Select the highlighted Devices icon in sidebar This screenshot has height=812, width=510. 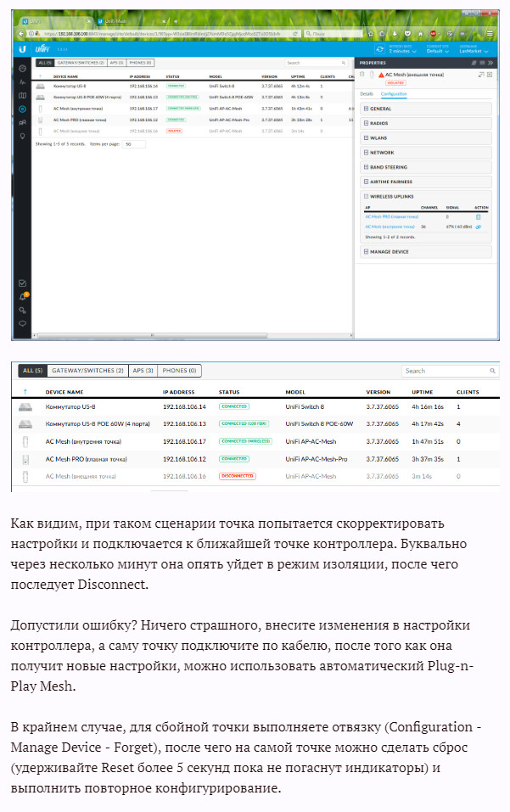tap(22, 109)
